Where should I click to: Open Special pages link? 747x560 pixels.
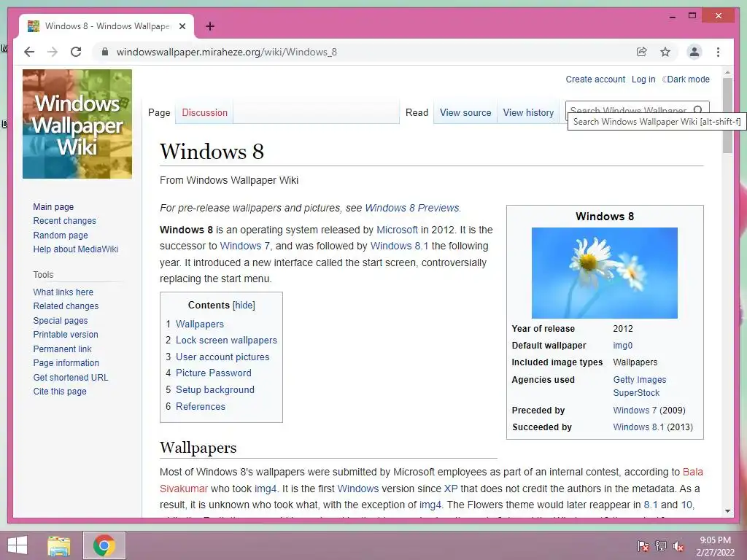(x=61, y=321)
